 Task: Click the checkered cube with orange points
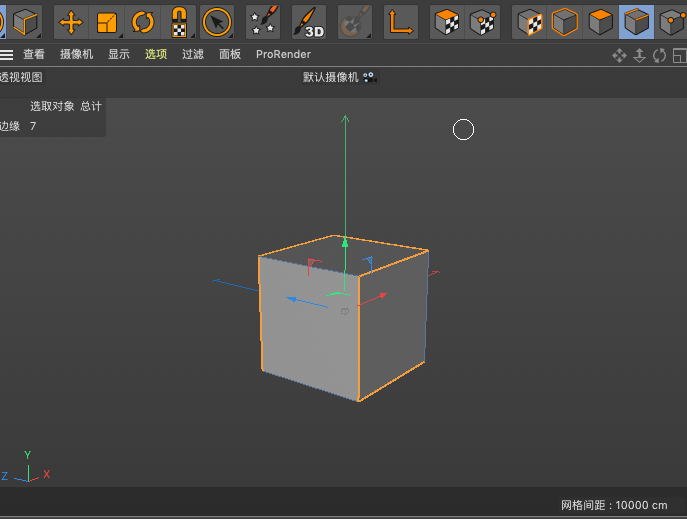[x=482, y=22]
